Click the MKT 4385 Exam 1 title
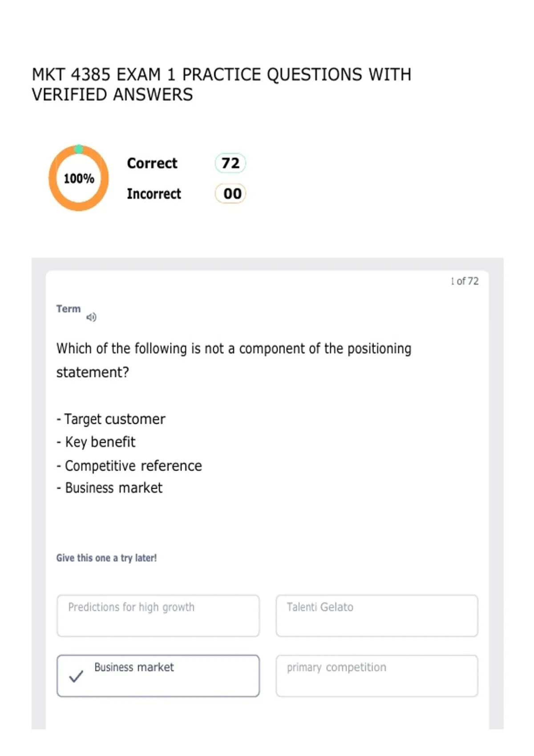The width and height of the screenshot is (534, 756). coord(222,84)
